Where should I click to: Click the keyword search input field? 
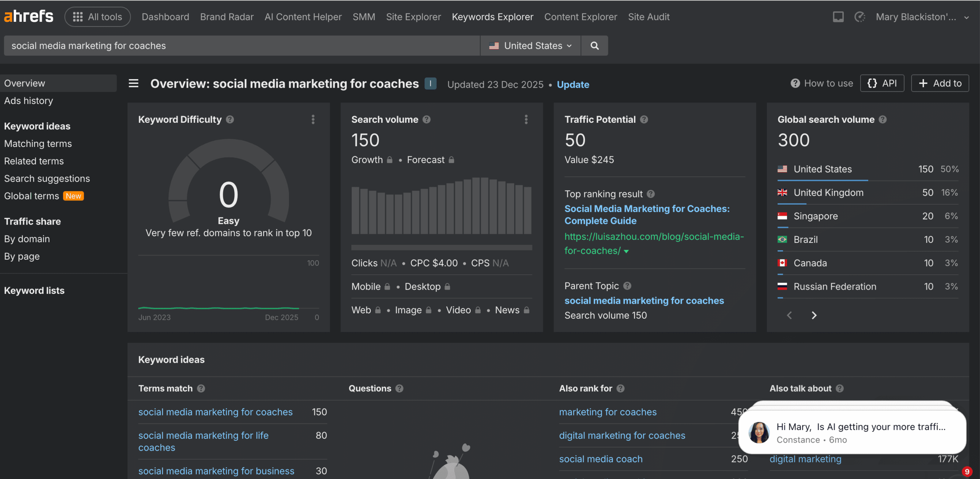pos(241,46)
